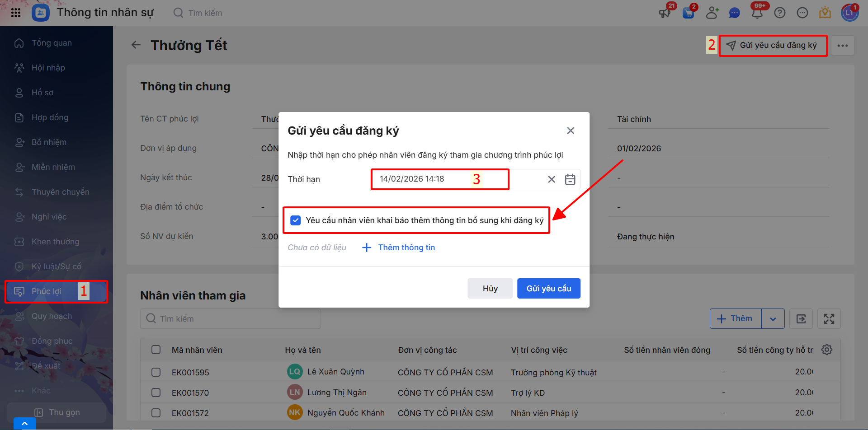
Task: Go back using the left arrow
Action: [136, 45]
